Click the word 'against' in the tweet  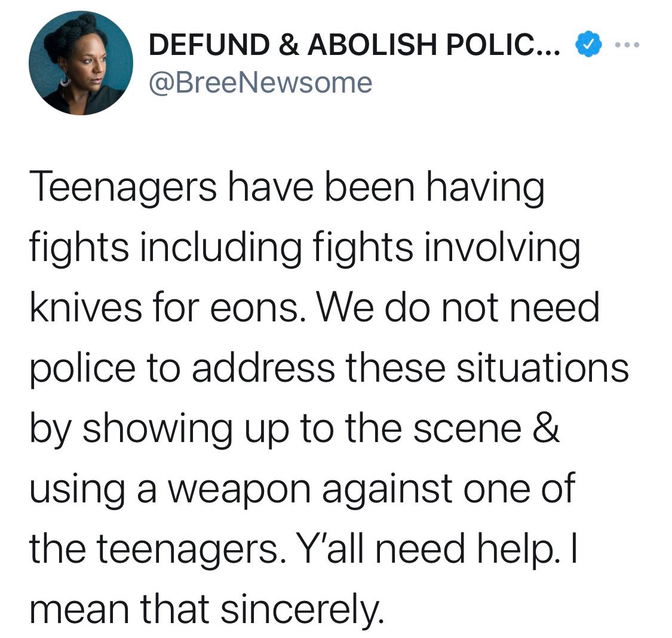[x=388, y=490]
